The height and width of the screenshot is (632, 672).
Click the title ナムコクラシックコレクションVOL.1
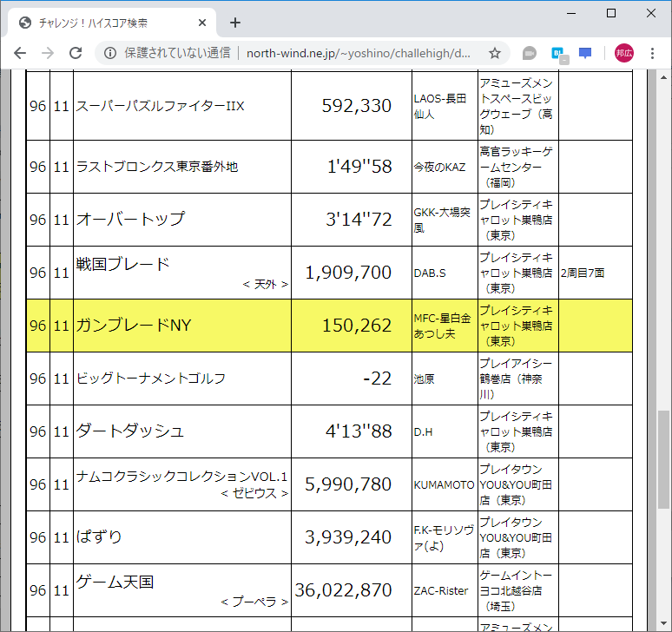181,477
